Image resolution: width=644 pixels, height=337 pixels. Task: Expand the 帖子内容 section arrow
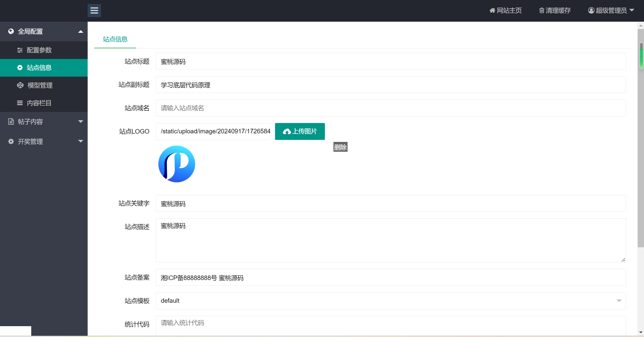[81, 121]
